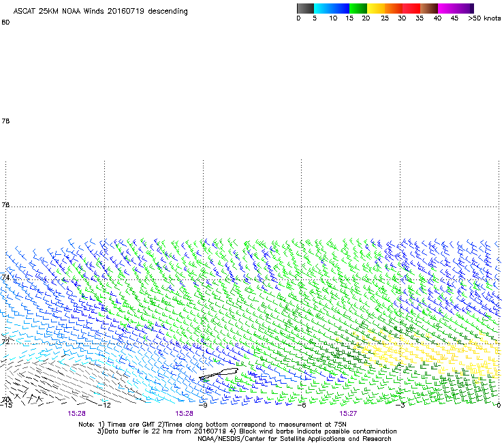Click the cyan-to-blue 5–15 knot legend segment
Screen dimensions: 504x443
pos(332,8)
